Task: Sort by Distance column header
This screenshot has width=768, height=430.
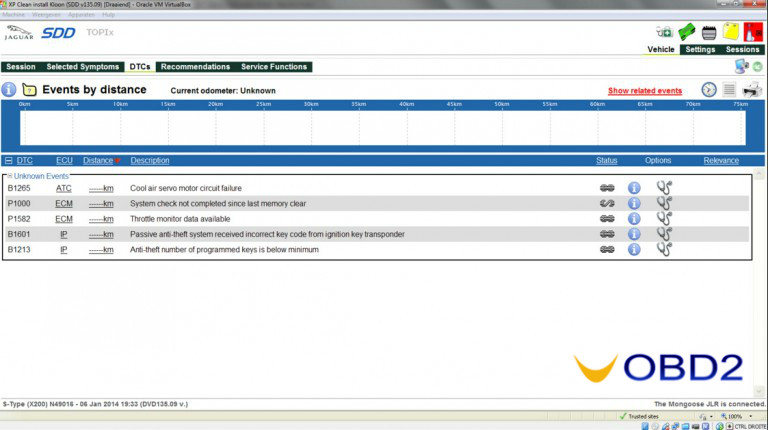Action: tap(97, 161)
